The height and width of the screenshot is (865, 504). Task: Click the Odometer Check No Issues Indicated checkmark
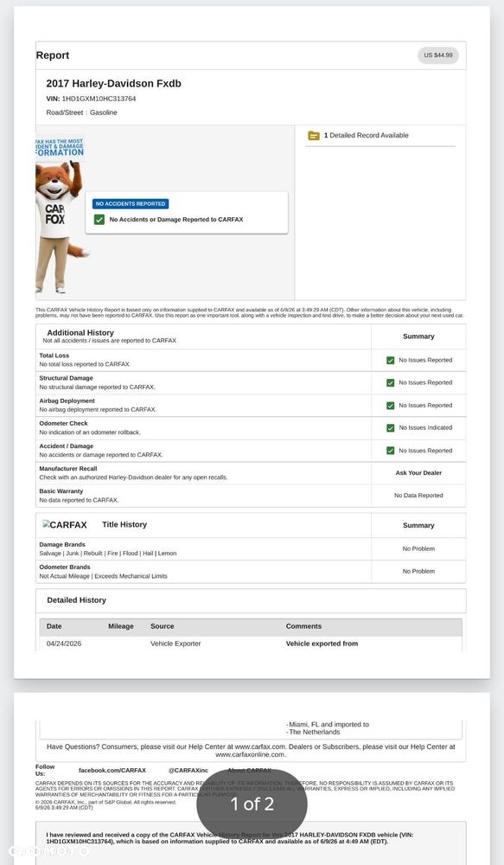point(391,427)
